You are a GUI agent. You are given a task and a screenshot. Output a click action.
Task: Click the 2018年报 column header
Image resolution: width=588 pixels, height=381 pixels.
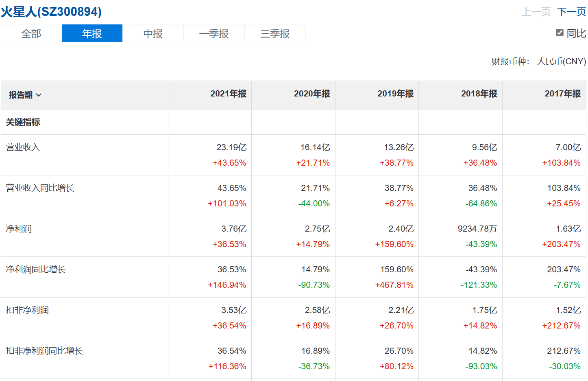click(x=479, y=94)
